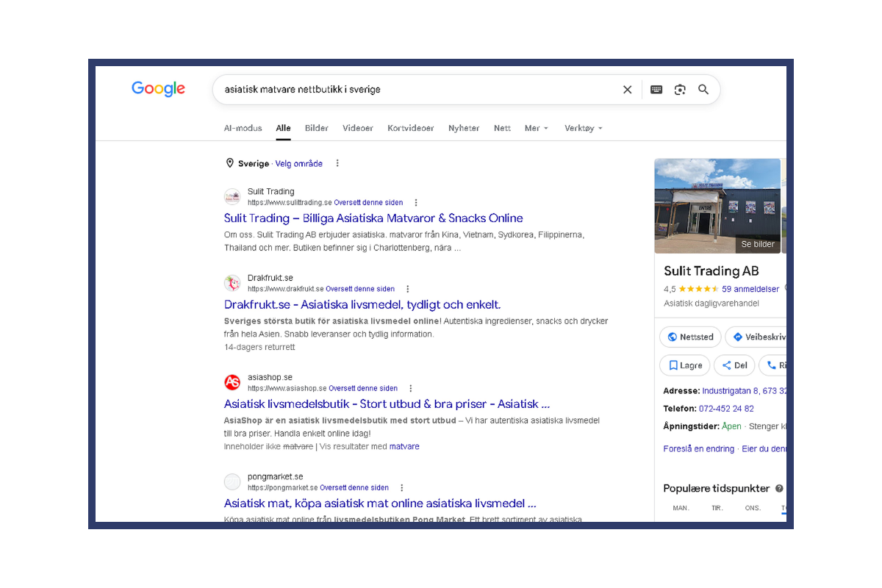Open three-dot menu for asiashop.se result

point(411,388)
